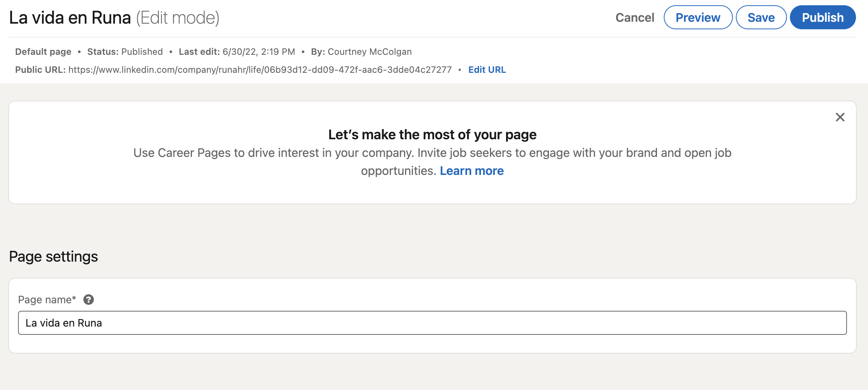Save the page changes
The image size is (868, 390).
coord(761,18)
